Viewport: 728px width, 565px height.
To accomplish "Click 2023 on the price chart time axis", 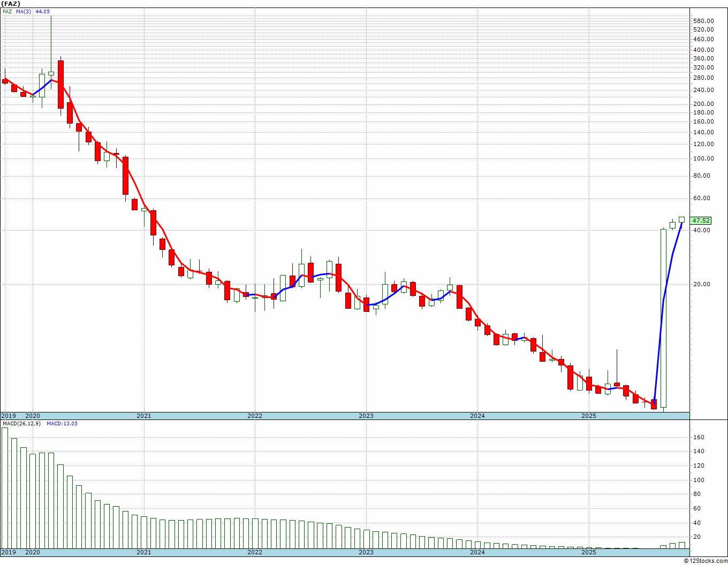I will pyautogui.click(x=366, y=416).
